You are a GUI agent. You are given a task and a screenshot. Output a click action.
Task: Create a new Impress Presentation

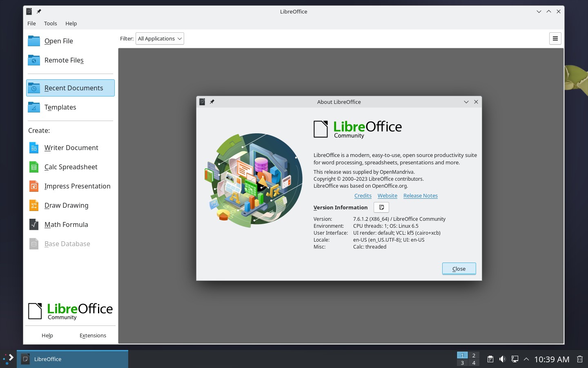pos(70,186)
